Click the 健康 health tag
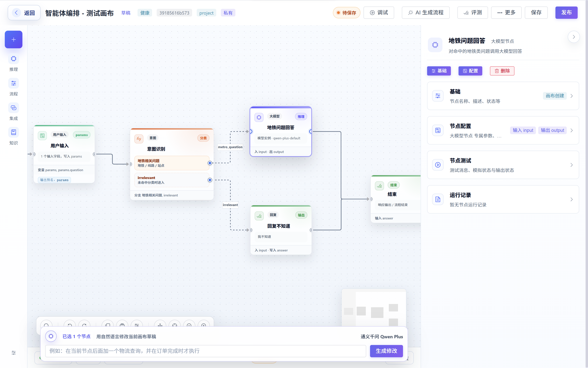 pos(145,13)
